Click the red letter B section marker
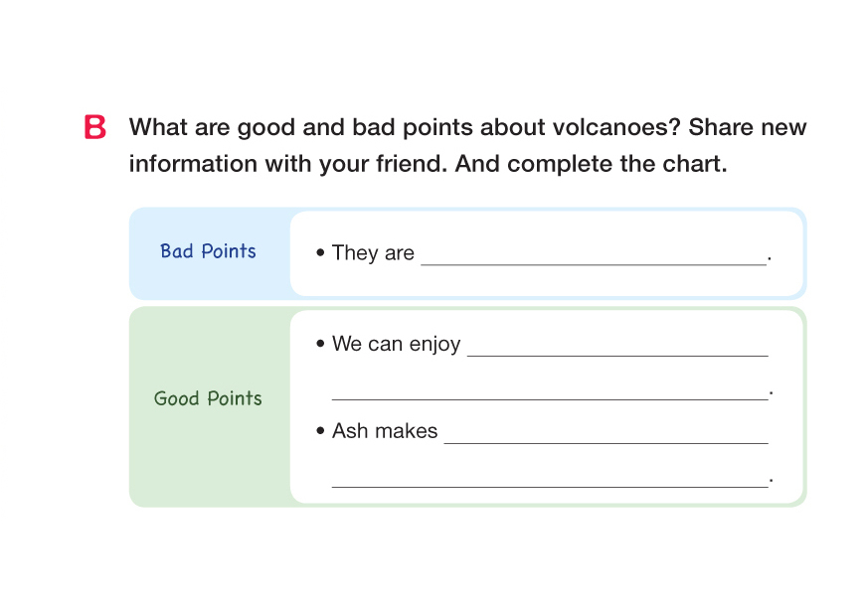 pos(95,128)
